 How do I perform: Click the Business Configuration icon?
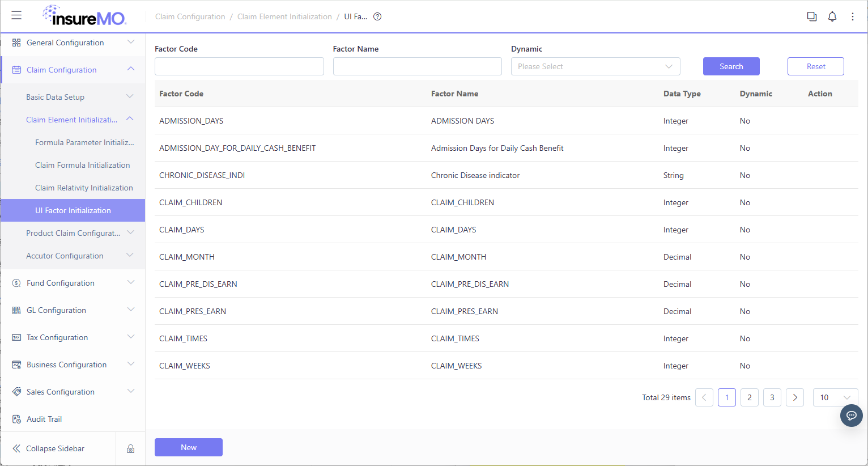[x=16, y=365]
